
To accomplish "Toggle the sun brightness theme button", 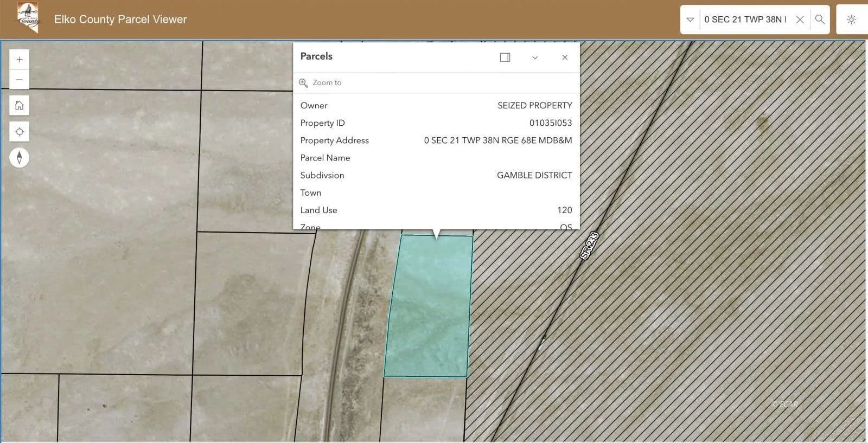I will pyautogui.click(x=851, y=20).
